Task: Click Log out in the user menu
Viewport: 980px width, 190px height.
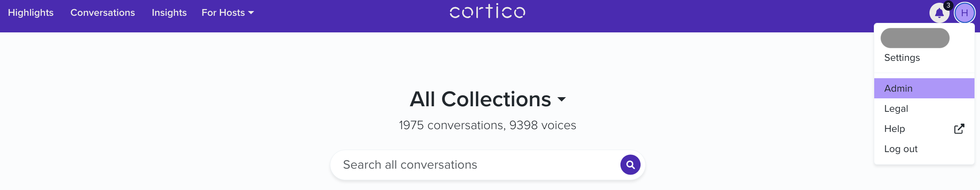Action: 924,149
